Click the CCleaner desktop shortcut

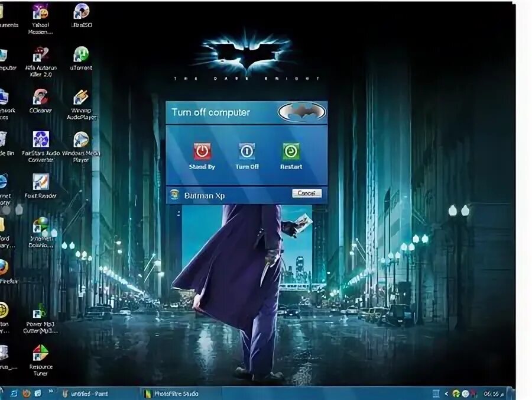click(x=40, y=101)
